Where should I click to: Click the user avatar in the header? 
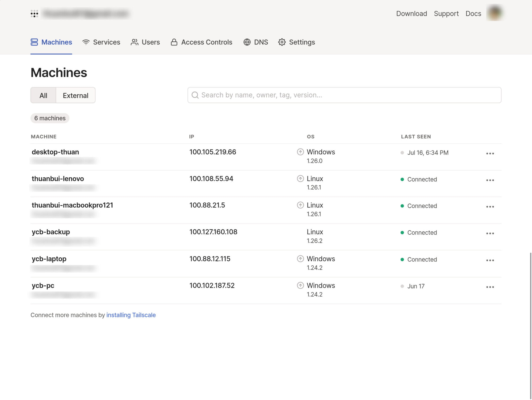tap(495, 13)
